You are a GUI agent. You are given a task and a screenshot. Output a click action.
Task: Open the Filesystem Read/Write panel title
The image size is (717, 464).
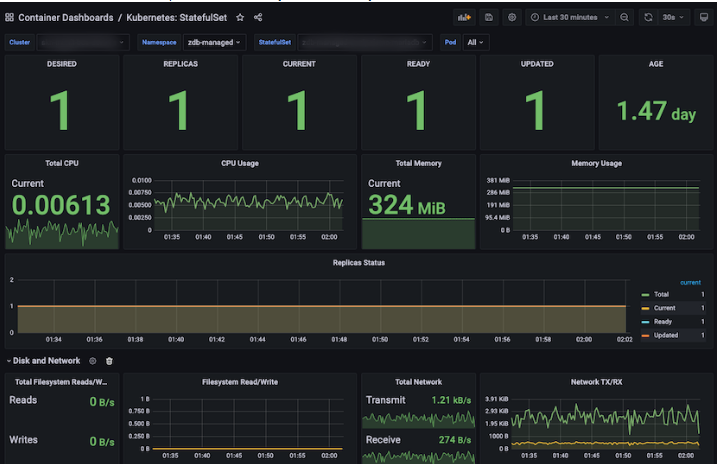(240, 382)
